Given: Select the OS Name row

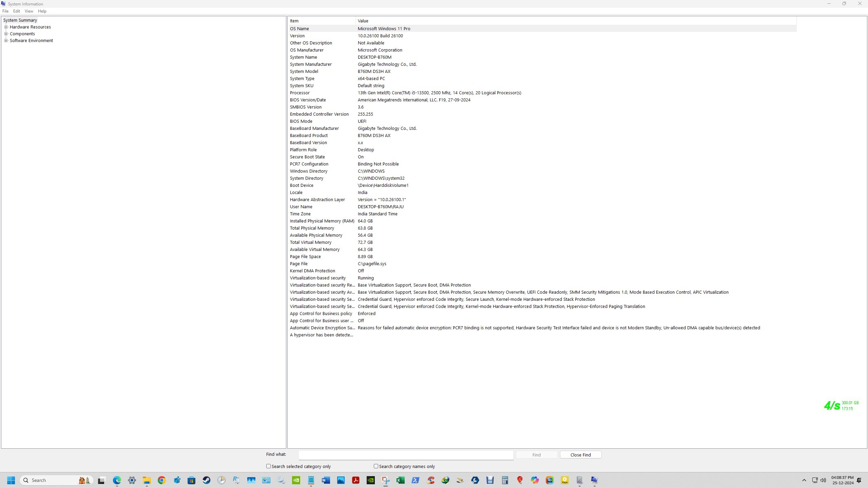Looking at the screenshot, I should coord(542,29).
